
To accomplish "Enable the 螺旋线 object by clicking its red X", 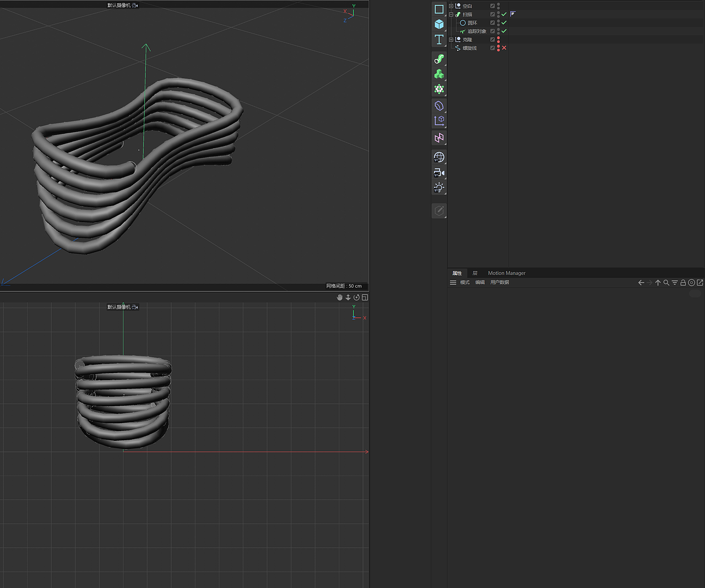I will click(503, 48).
